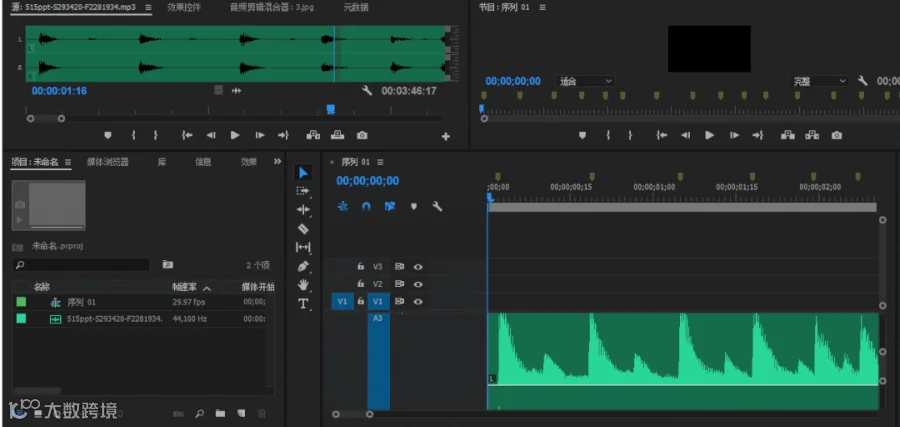Click the Source monitor playhead on scrubber

point(331,109)
